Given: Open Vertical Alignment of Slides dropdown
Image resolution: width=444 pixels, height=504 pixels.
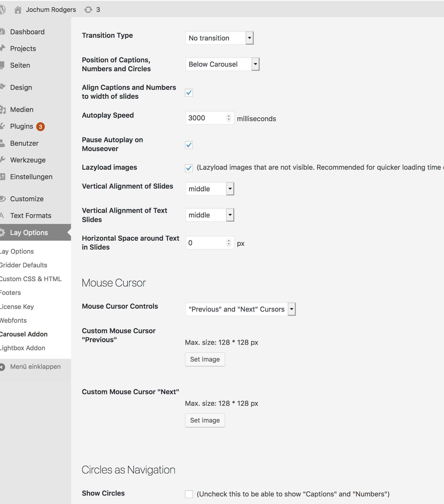Looking at the screenshot, I should [x=210, y=189].
